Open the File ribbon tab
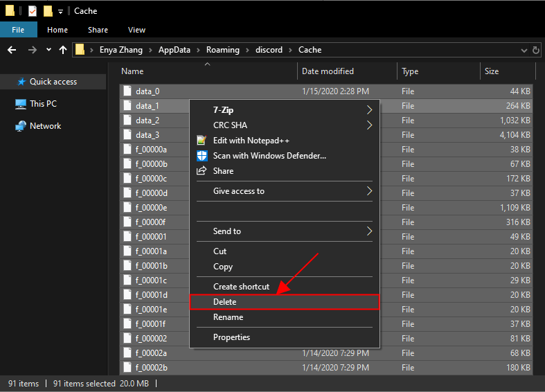Image resolution: width=545 pixels, height=392 pixels. (x=19, y=30)
